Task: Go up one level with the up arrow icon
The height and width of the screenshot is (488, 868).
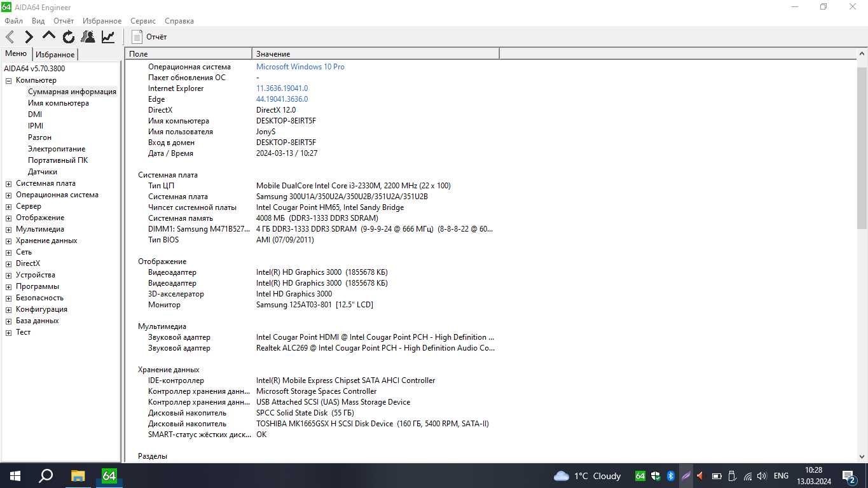Action: pyautogui.click(x=49, y=36)
